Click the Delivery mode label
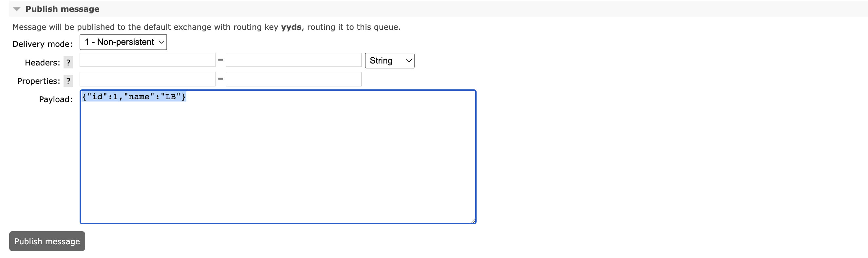The height and width of the screenshot is (258, 868). pyautogui.click(x=43, y=44)
